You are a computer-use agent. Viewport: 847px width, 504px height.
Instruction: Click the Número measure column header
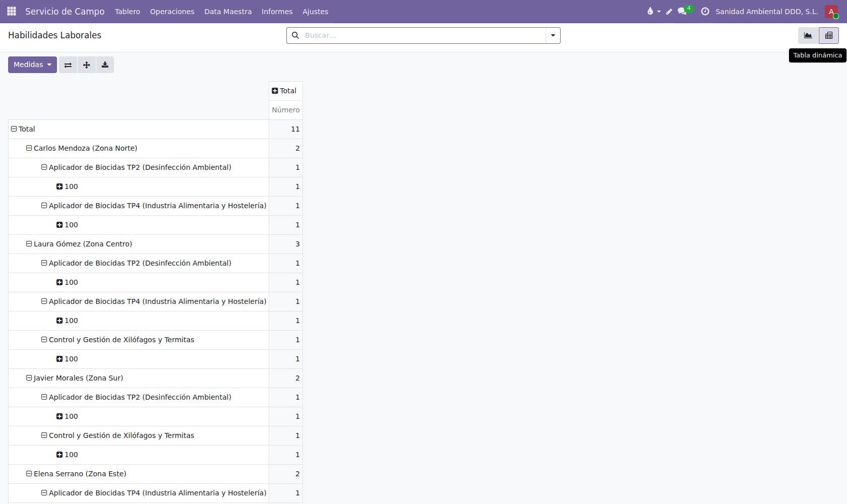pyautogui.click(x=286, y=110)
